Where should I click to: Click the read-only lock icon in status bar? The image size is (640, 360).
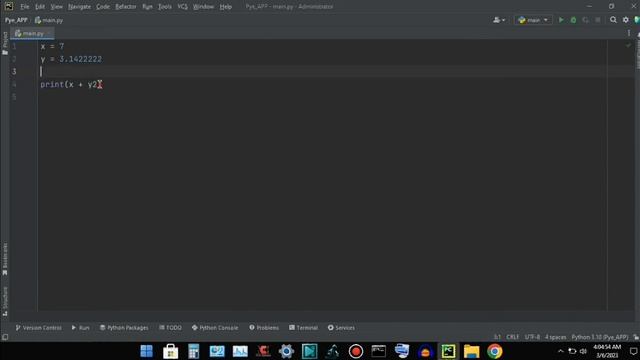click(636, 337)
